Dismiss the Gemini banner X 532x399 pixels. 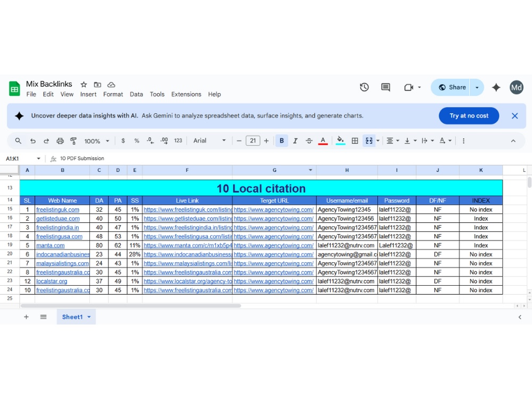coord(514,115)
